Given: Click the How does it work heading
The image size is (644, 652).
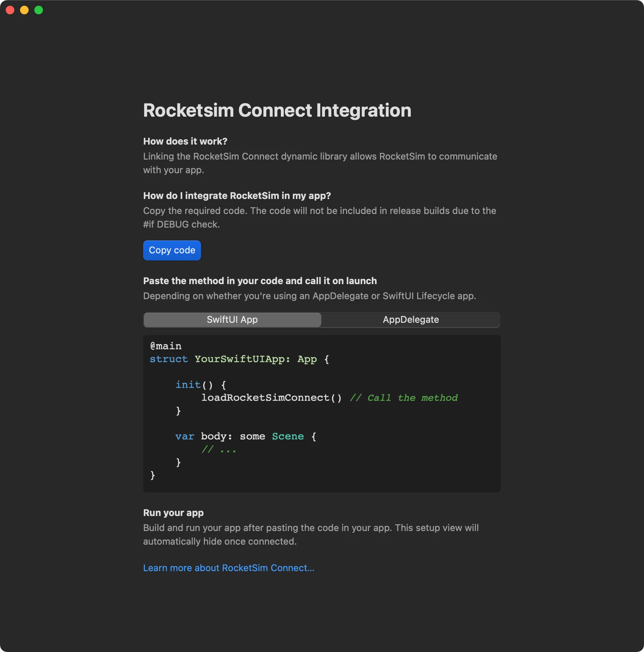Looking at the screenshot, I should click(x=185, y=141).
